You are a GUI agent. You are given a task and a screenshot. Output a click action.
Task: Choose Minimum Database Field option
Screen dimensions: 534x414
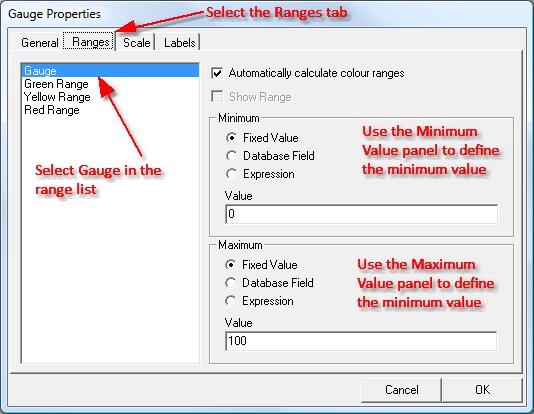[x=231, y=156]
